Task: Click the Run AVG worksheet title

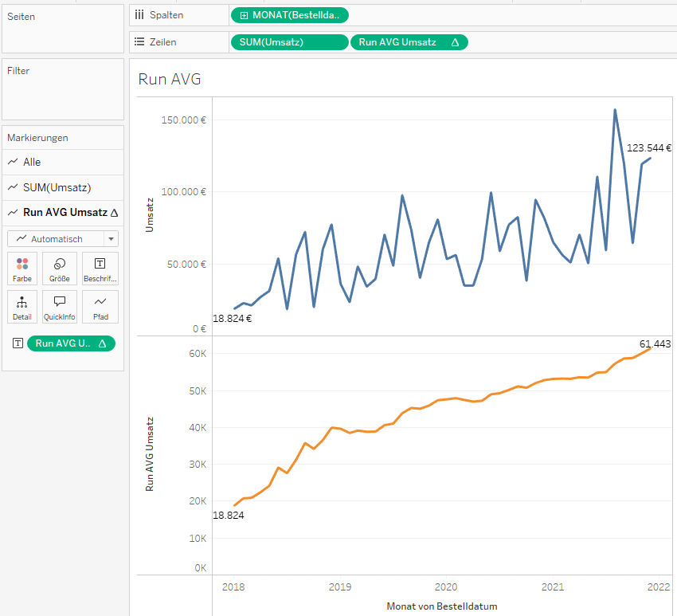Action: (170, 79)
